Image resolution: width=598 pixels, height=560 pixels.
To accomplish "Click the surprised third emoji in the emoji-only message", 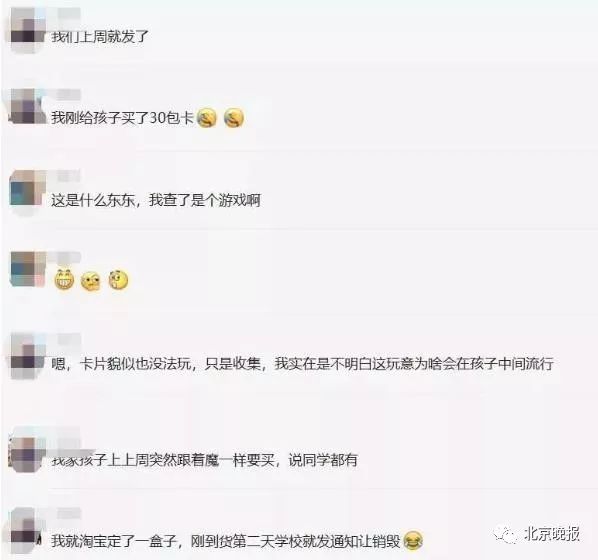I will pos(118,280).
